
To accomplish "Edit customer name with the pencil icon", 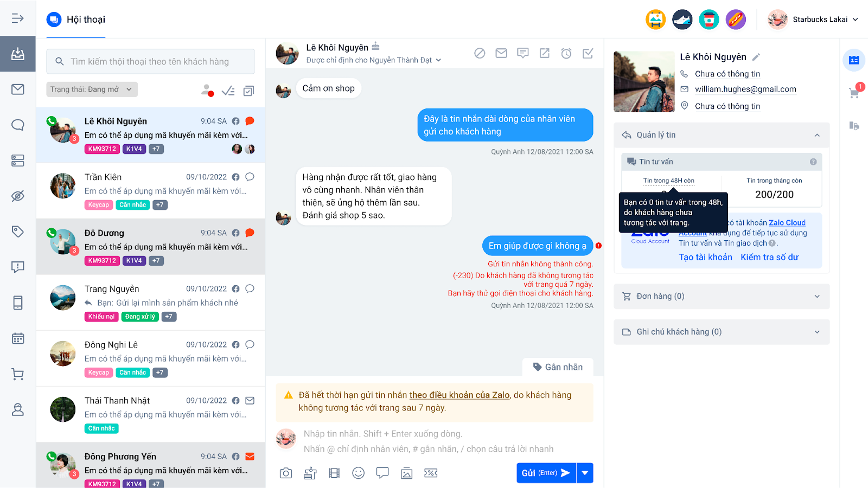I will coord(756,57).
